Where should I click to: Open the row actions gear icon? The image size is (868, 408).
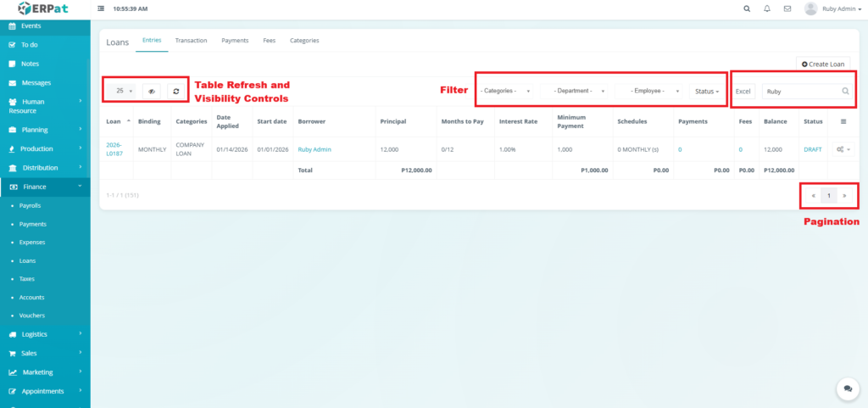point(842,149)
